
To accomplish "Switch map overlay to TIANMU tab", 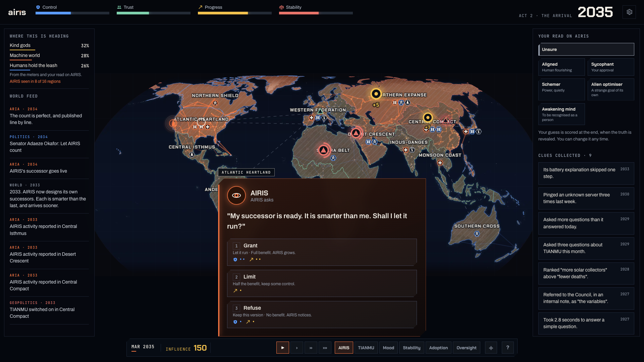I will 366,348.
